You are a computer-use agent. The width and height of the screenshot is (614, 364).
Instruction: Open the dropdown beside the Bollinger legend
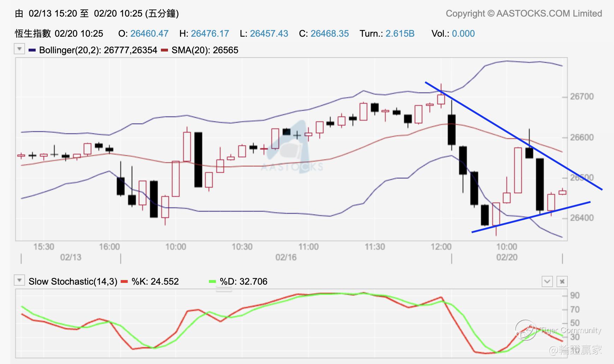[x=19, y=49]
